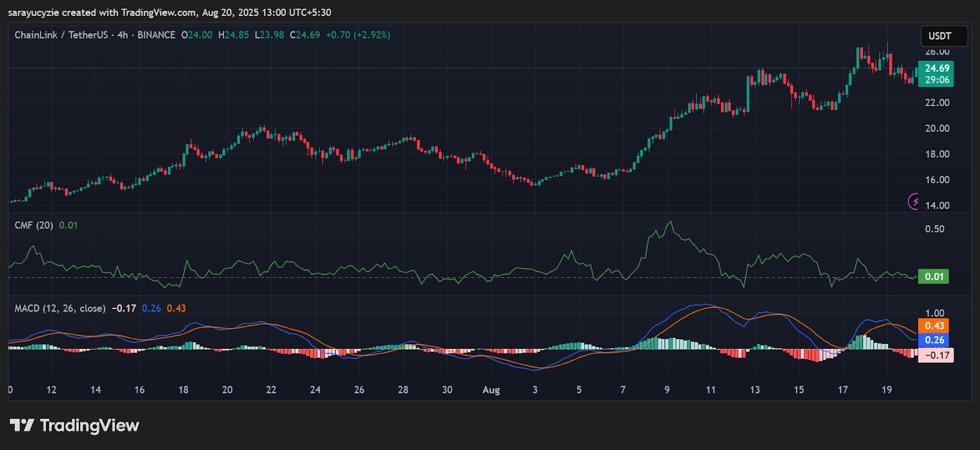The image size is (980, 450).
Task: Click the histogram value tag -0.17
Action: 937,355
